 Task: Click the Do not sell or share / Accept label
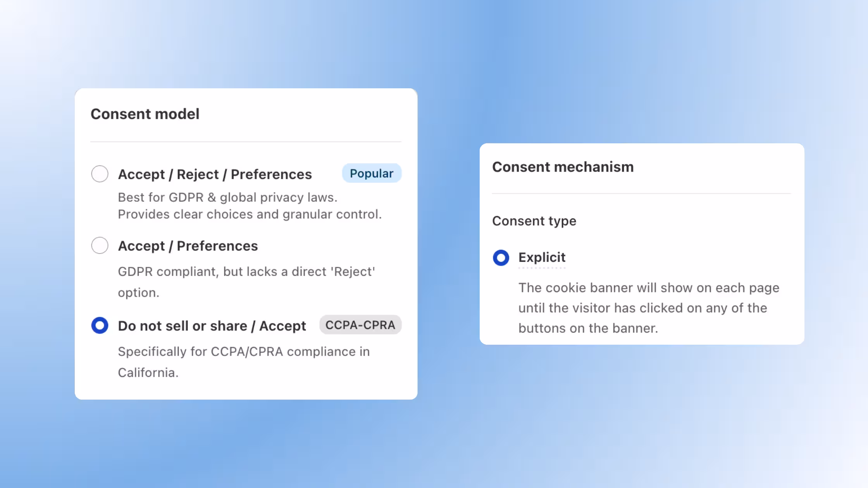(x=212, y=326)
